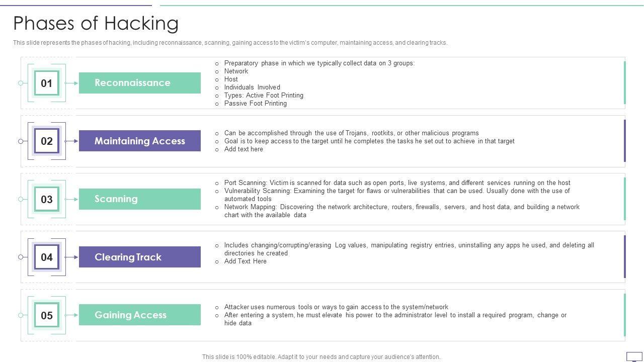Click the screen icon in bottom-right corner

pyautogui.click(x=634, y=356)
